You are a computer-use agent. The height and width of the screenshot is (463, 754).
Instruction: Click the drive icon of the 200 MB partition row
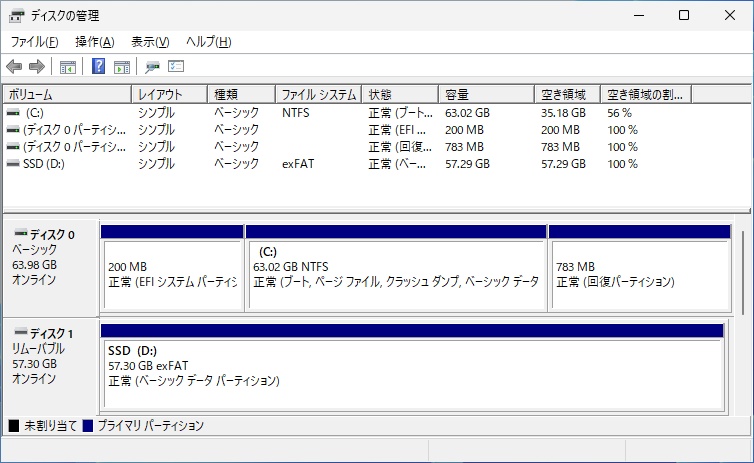[x=13, y=130]
